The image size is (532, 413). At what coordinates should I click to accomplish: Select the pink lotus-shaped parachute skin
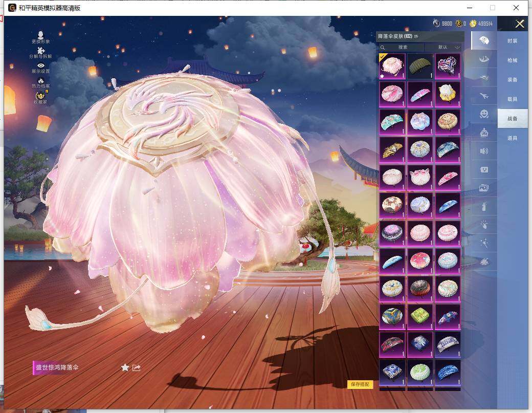[420, 178]
